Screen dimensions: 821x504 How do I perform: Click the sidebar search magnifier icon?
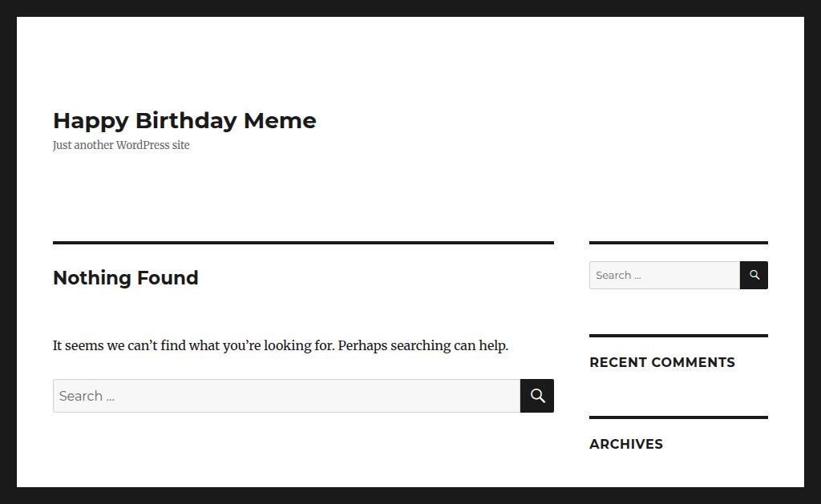coord(754,275)
